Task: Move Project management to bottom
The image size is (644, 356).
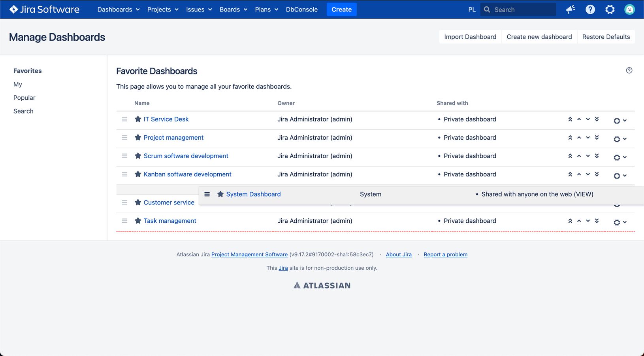Action: pyautogui.click(x=597, y=137)
